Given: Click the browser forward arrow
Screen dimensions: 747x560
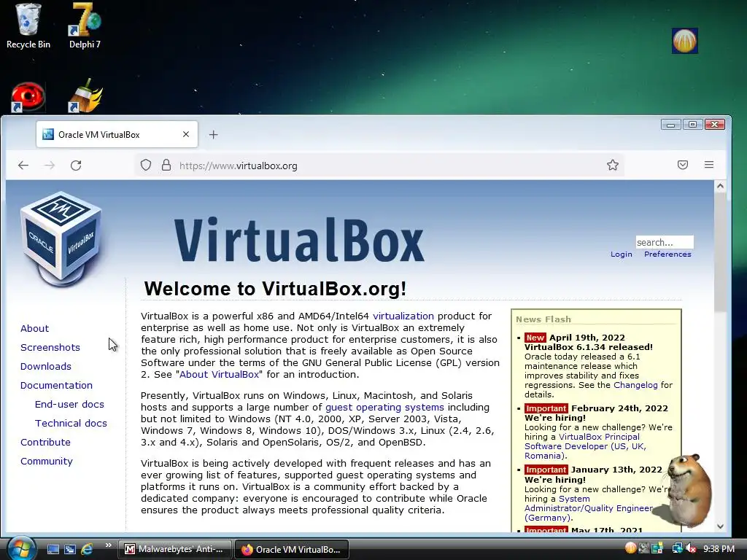Looking at the screenshot, I should tap(49, 166).
